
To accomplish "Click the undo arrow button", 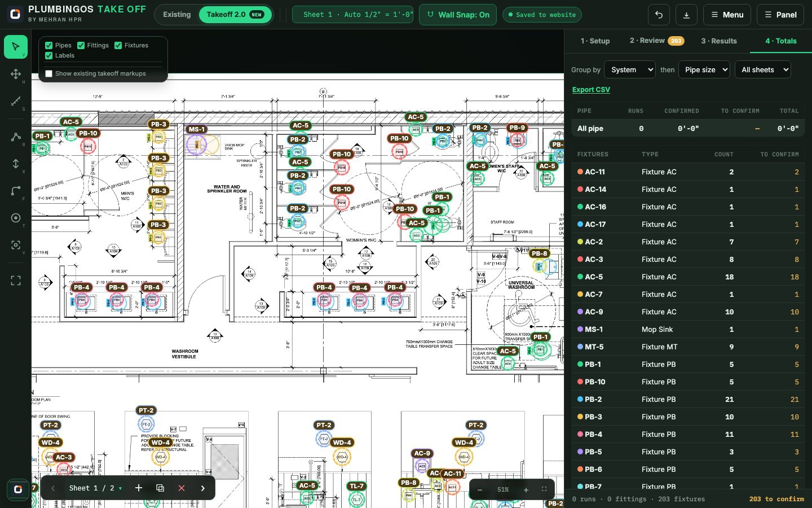I will coord(659,15).
